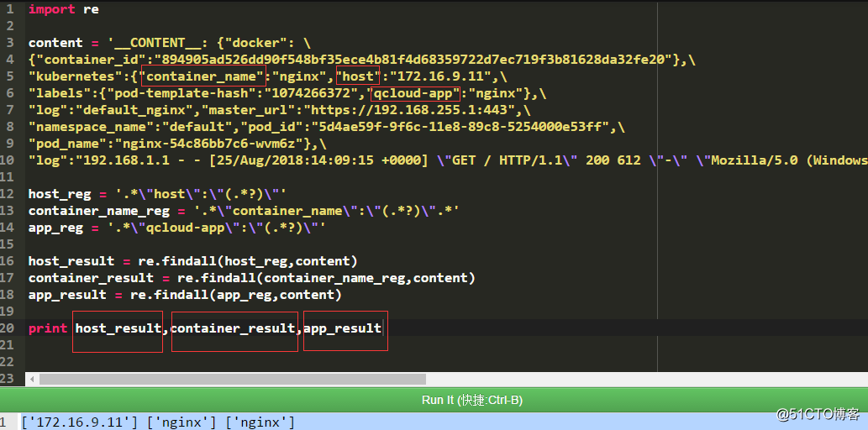The image size is (868, 430).
Task: Click the red-boxed "container_name" key on line 5
Action: pos(203,76)
